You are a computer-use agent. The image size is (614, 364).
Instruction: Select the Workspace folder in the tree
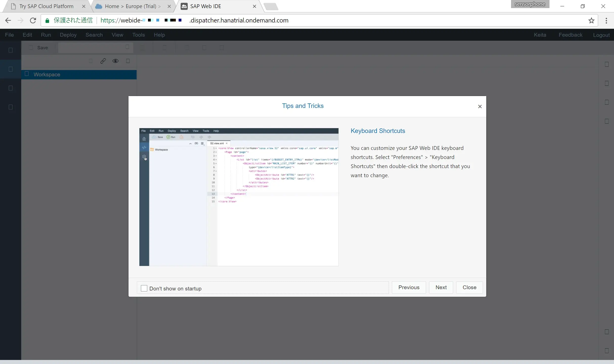click(x=79, y=75)
